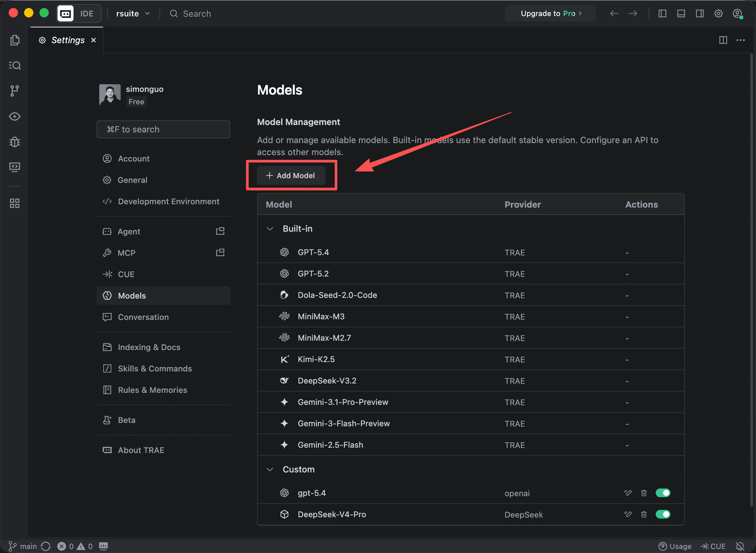Delete the DeepSeek-V4-Pro custom model
Viewport: 756px width, 553px height.
pyautogui.click(x=644, y=514)
